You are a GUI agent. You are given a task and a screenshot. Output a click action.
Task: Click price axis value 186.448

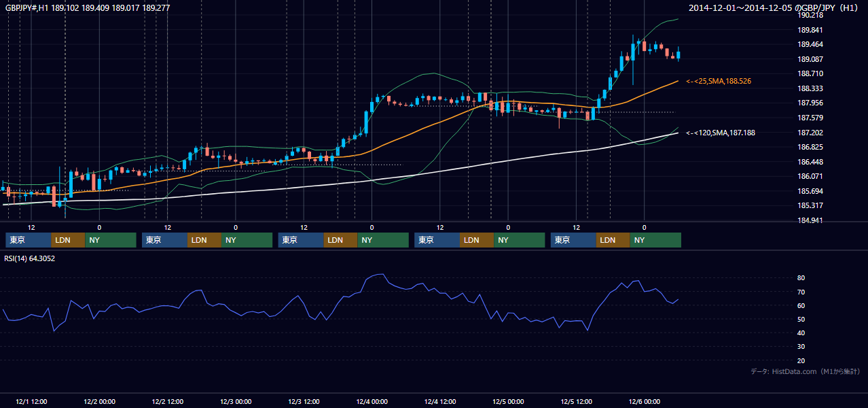coord(810,162)
